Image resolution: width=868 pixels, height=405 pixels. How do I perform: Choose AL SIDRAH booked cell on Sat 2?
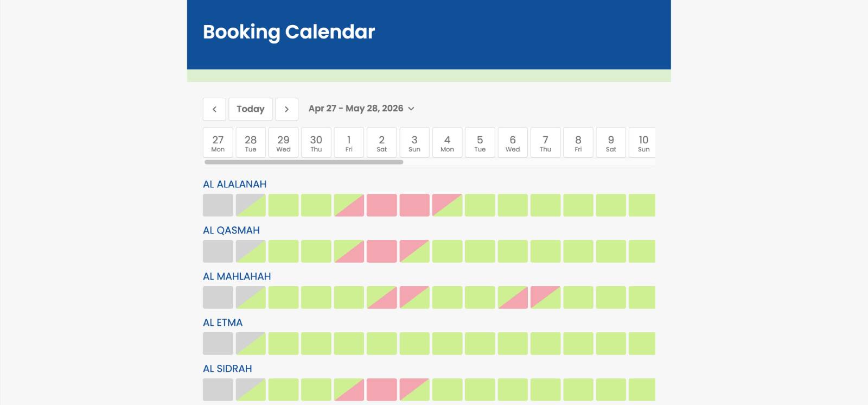(382, 390)
